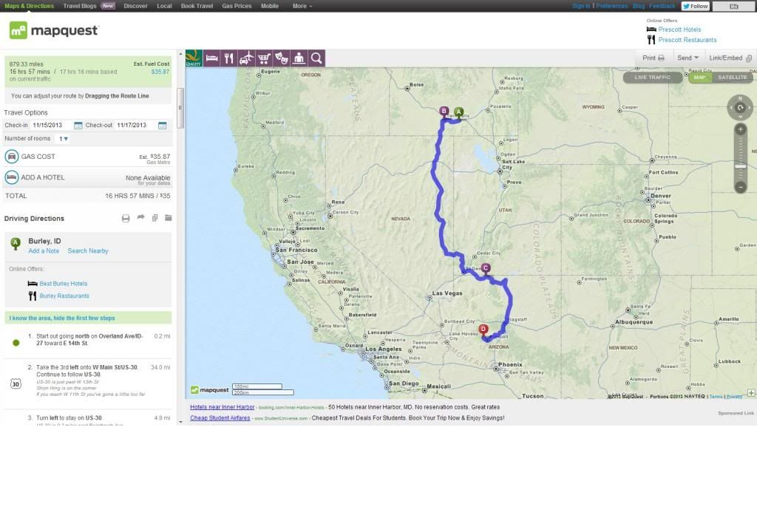The height and width of the screenshot is (532, 757).
Task: Open Book Travel in the navigation bar
Action: point(197,6)
